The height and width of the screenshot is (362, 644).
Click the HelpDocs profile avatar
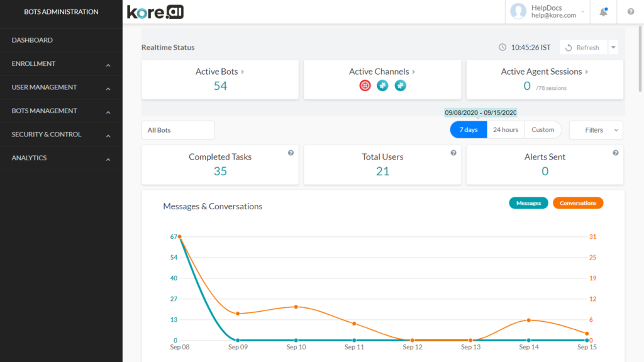tap(518, 11)
